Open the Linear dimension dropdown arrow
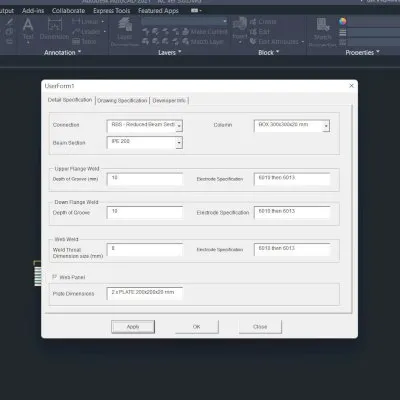Screen dimensions: 400x400 [103, 22]
